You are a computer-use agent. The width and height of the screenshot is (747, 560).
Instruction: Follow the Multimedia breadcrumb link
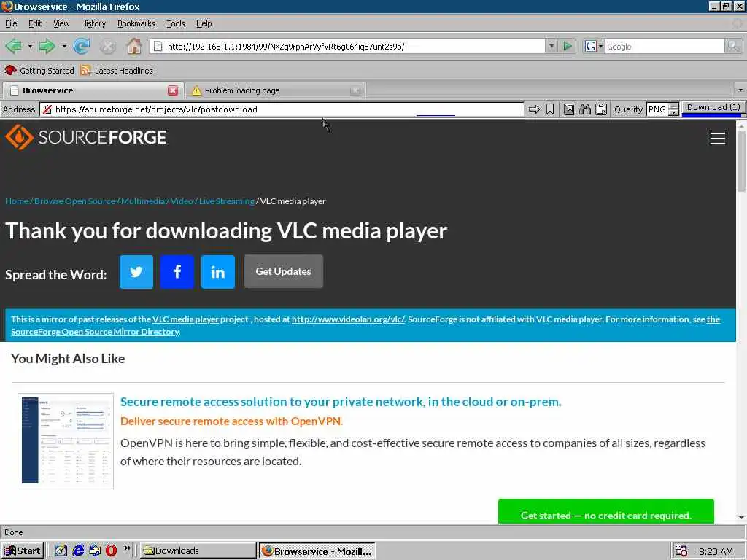(143, 201)
